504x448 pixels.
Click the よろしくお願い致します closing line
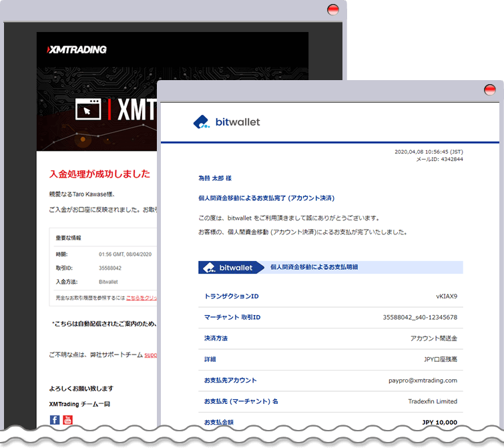click(x=81, y=389)
